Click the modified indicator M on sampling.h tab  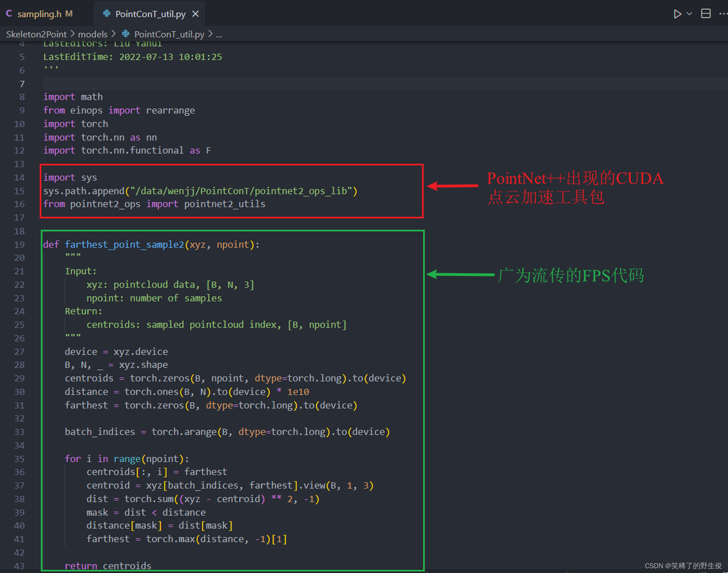pos(68,13)
